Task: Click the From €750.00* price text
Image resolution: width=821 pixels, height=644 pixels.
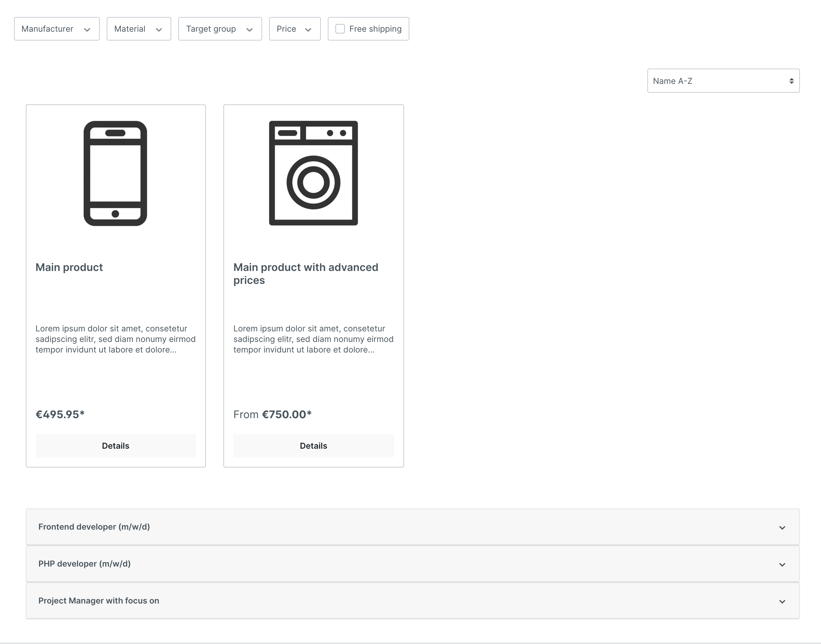Action: tap(272, 414)
